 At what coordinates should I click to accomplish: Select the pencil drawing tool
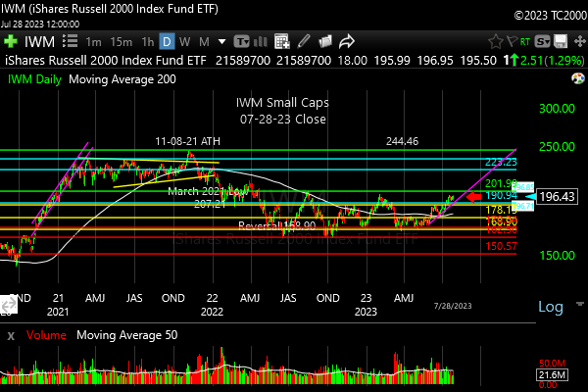[304, 42]
